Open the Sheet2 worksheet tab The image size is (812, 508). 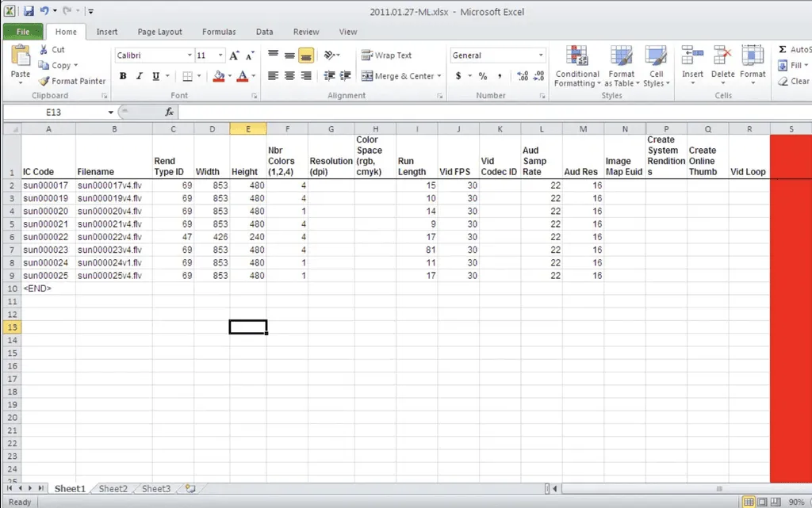(113, 489)
